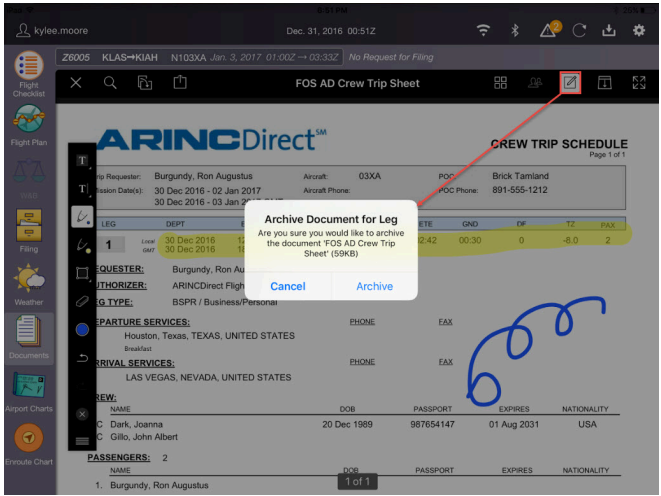Click passport number 987654147
Screen dimensions: 661x496
pos(433,424)
